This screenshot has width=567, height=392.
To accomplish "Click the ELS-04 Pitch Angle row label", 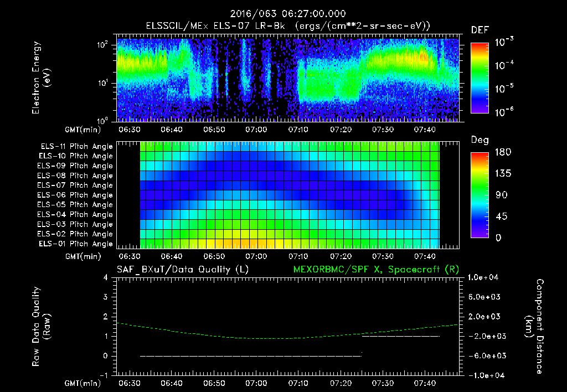I will (75, 214).
